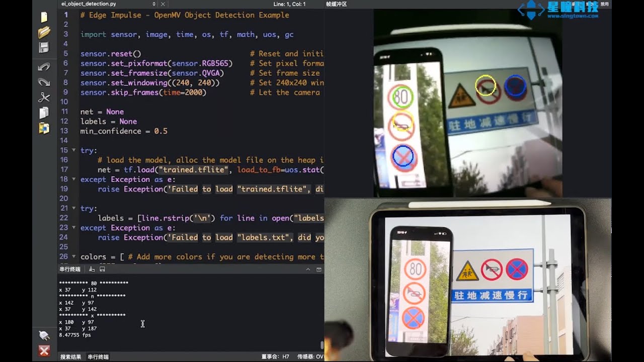Click the New File icon in sidebar
This screenshot has height=362, width=644.
[44, 18]
